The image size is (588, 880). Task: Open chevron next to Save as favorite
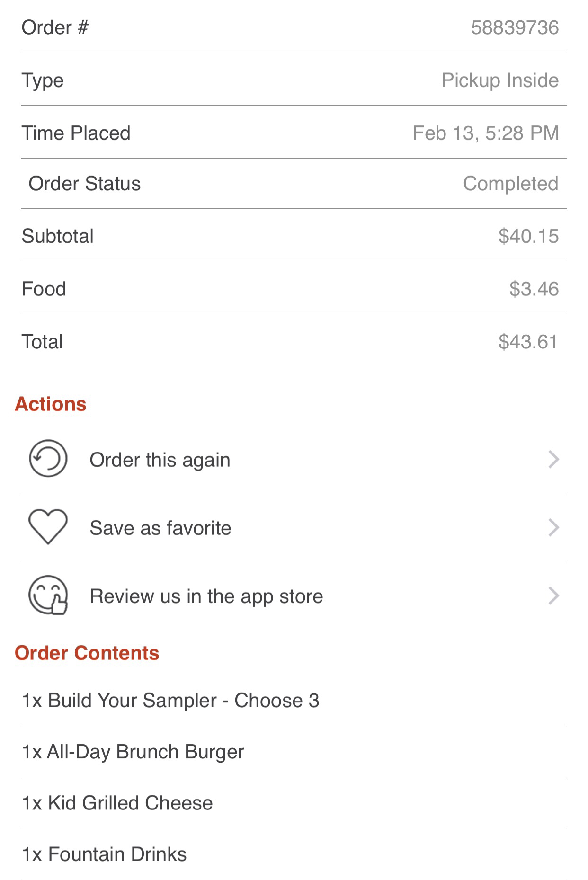pos(553,528)
